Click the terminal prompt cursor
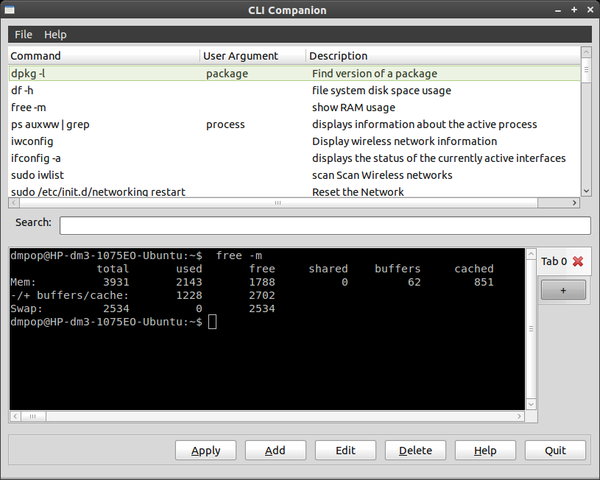The width and height of the screenshot is (600, 480). coord(212,322)
